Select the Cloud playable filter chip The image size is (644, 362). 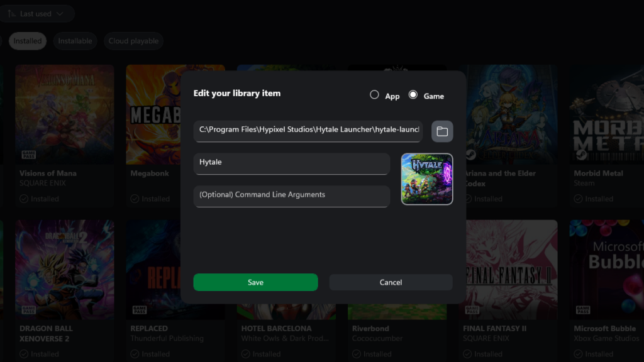pyautogui.click(x=133, y=41)
